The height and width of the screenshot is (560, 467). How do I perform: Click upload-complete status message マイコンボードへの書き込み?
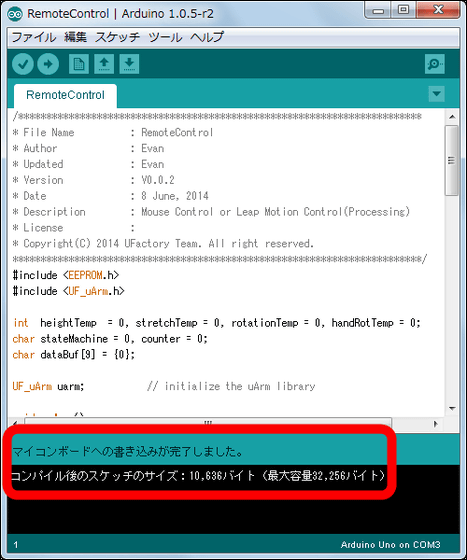[127, 451]
